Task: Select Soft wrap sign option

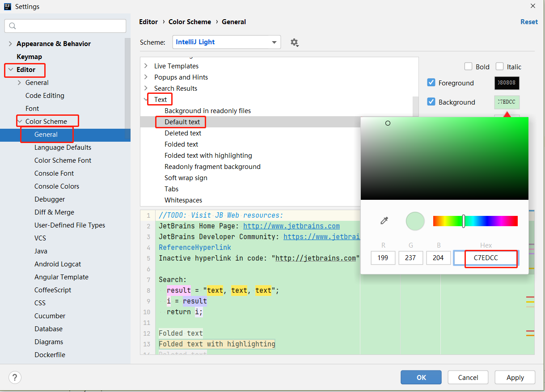Action: [186, 178]
